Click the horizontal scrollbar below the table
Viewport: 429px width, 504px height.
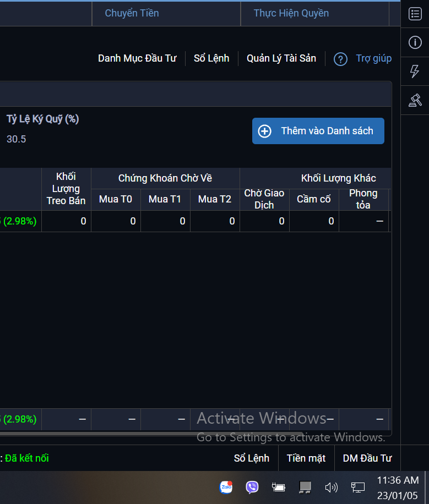[151, 434]
